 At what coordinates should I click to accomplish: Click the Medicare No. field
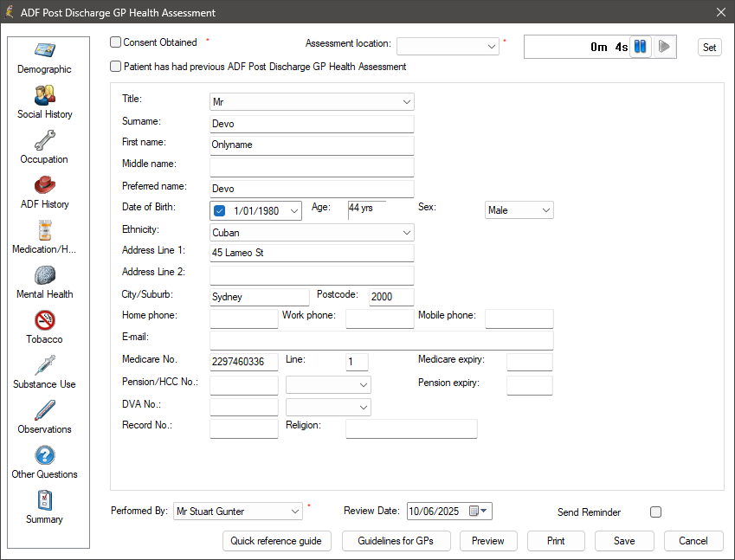coord(244,362)
